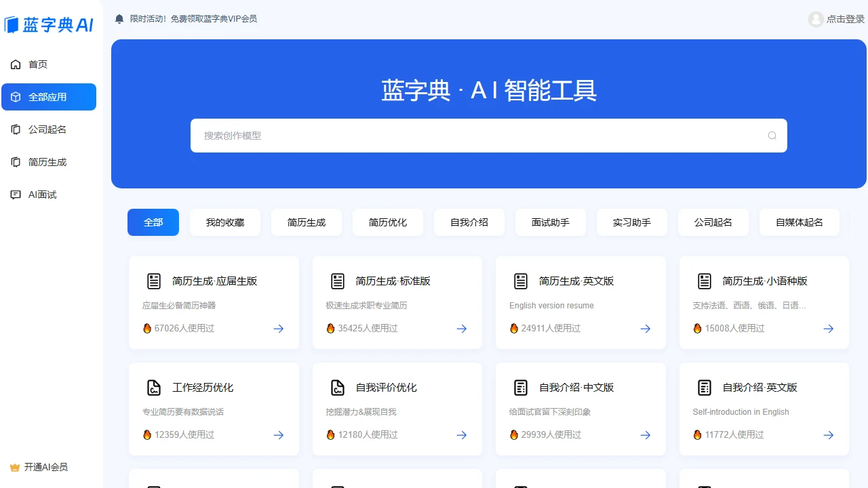Click the announcement bell icon

pyautogui.click(x=119, y=19)
